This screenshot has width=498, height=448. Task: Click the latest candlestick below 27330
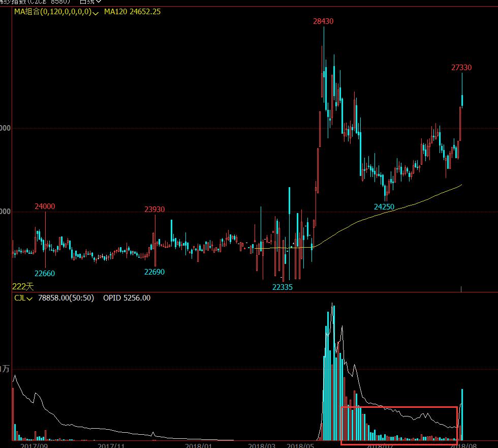(462, 100)
